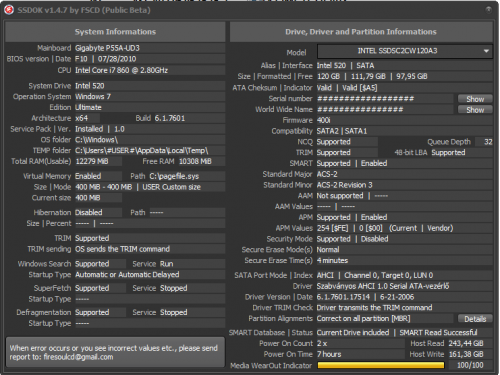This screenshot has width=500, height=375.
Task: Open partition alignment Details
Action: [x=475, y=319]
